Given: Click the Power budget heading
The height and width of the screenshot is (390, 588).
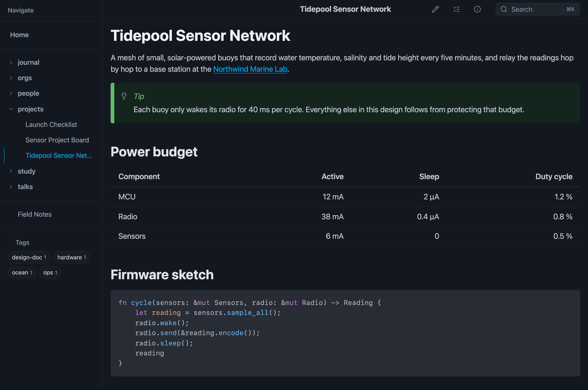Looking at the screenshot, I should point(154,152).
